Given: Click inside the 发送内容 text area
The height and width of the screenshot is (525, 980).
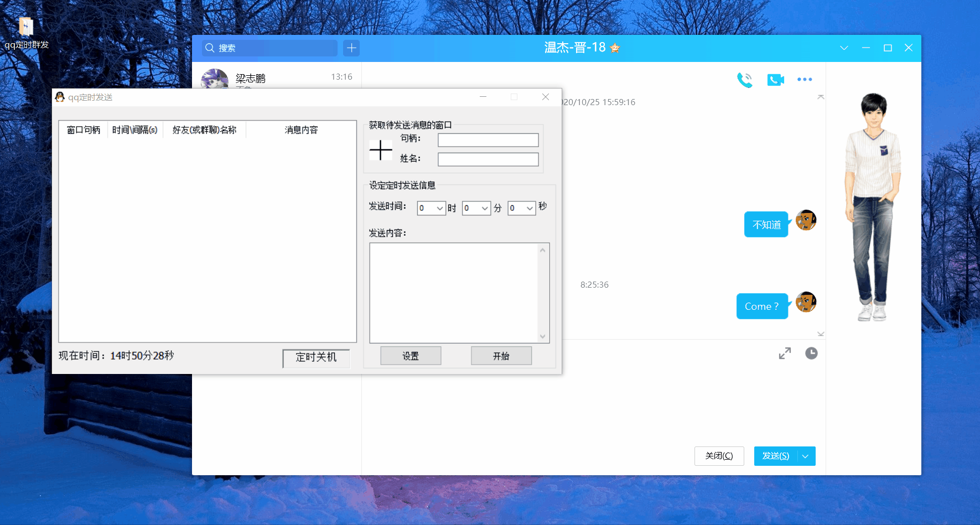Looking at the screenshot, I should 454,293.
